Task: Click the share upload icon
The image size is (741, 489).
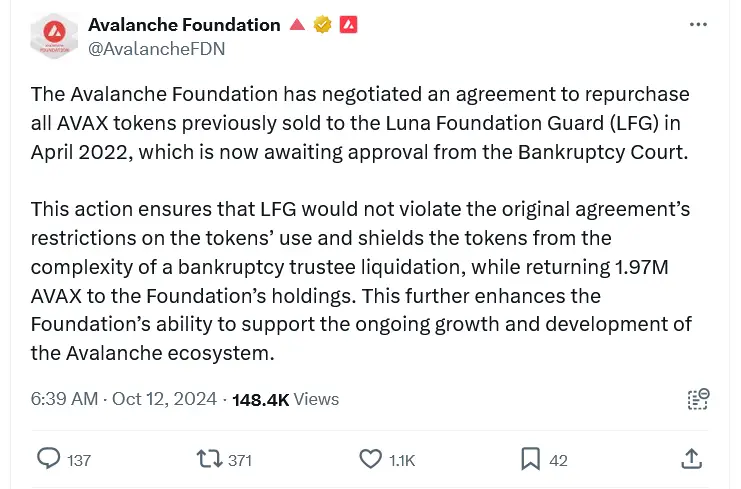Action: coord(691,459)
